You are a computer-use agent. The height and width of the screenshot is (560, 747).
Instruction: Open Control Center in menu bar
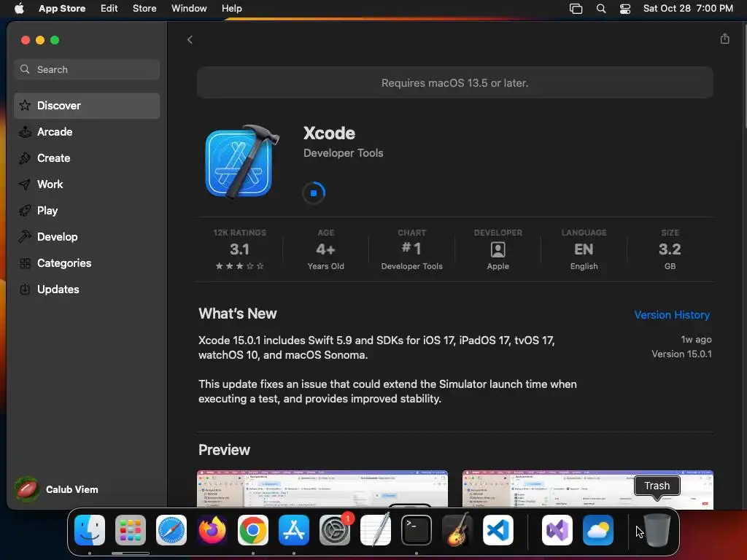tap(625, 9)
